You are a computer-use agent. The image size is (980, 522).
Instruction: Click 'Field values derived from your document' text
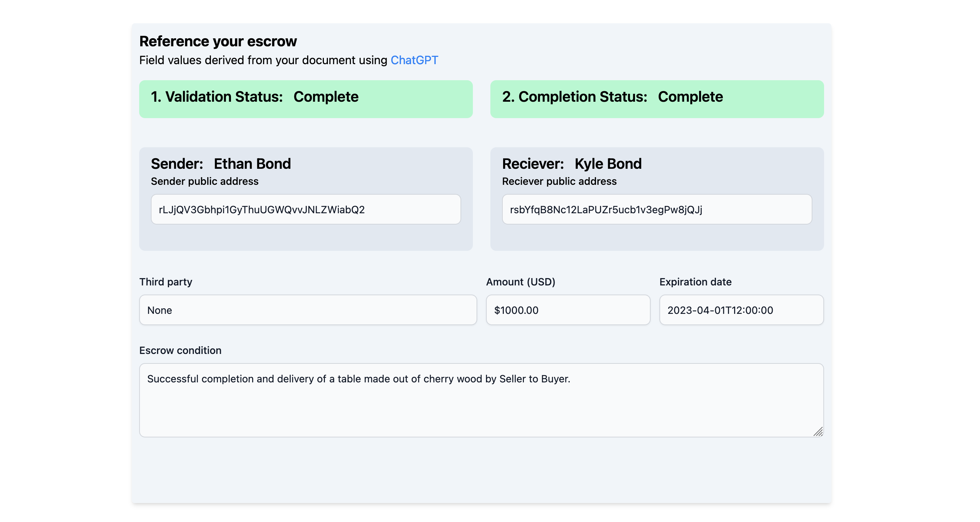point(248,60)
